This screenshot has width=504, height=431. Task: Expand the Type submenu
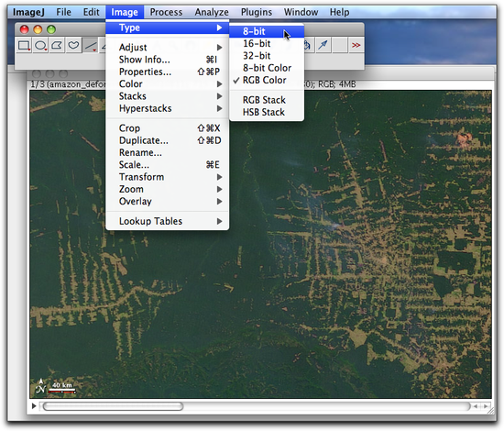[x=167, y=28]
